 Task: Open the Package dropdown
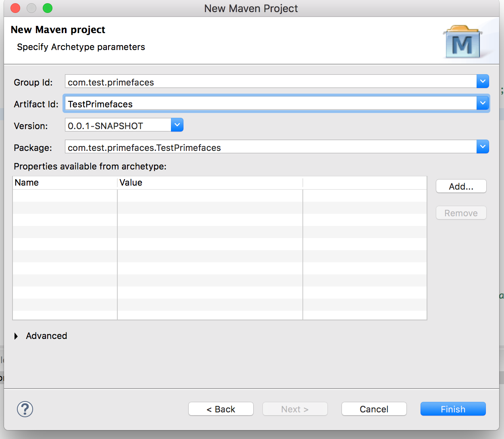(482, 146)
